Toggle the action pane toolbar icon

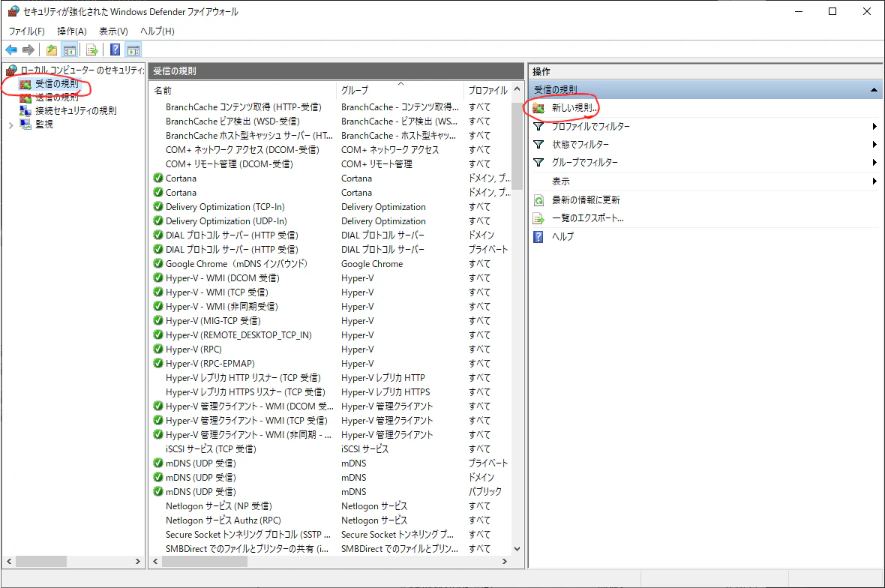[133, 50]
